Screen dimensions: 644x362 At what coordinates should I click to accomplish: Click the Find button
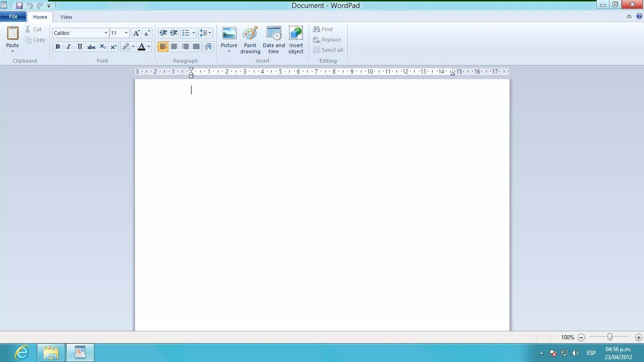pos(323,29)
